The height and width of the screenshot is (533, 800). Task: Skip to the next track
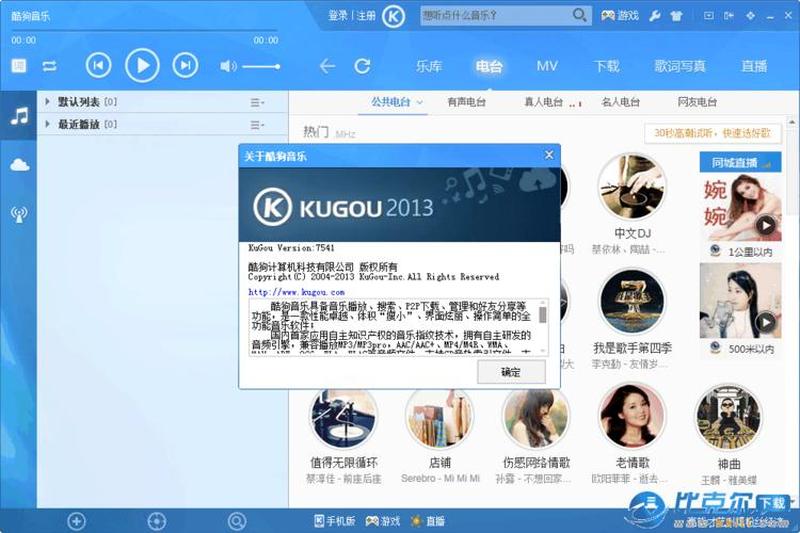click(x=185, y=65)
